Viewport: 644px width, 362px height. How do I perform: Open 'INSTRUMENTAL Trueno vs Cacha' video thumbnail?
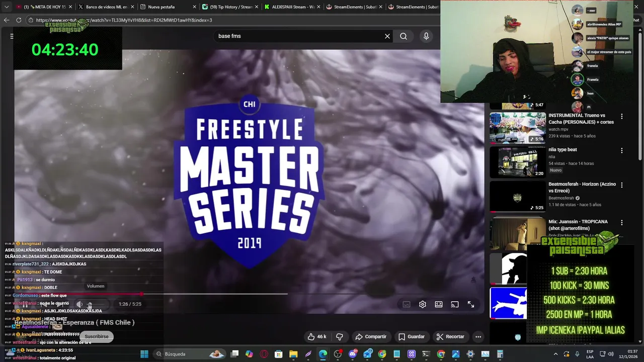(518, 128)
